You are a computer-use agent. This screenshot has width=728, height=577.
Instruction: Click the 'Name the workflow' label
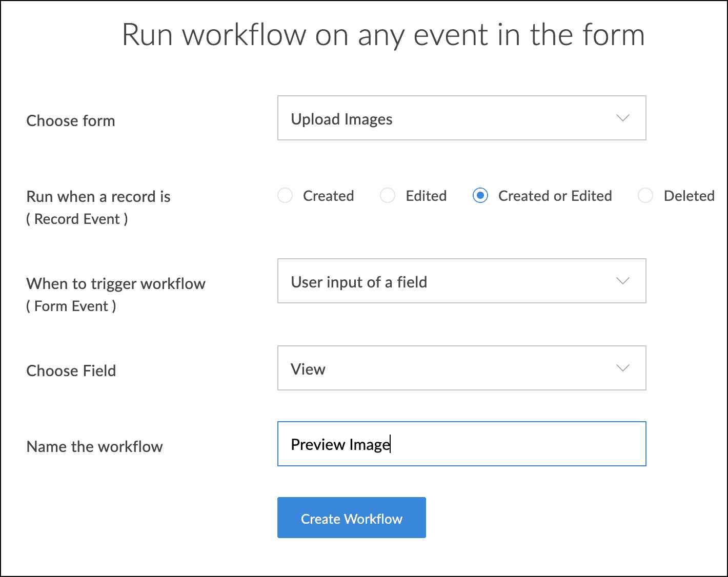tap(95, 447)
